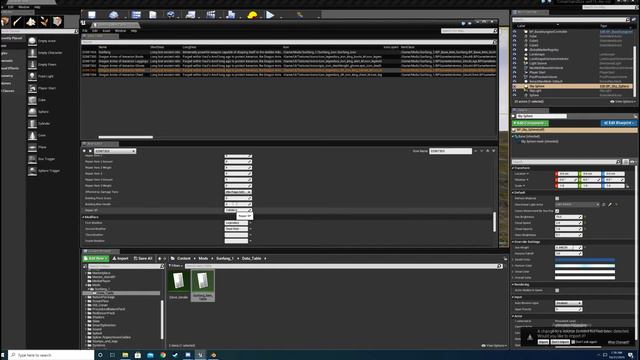Select the Landscape mode icon

(x=31, y=21)
